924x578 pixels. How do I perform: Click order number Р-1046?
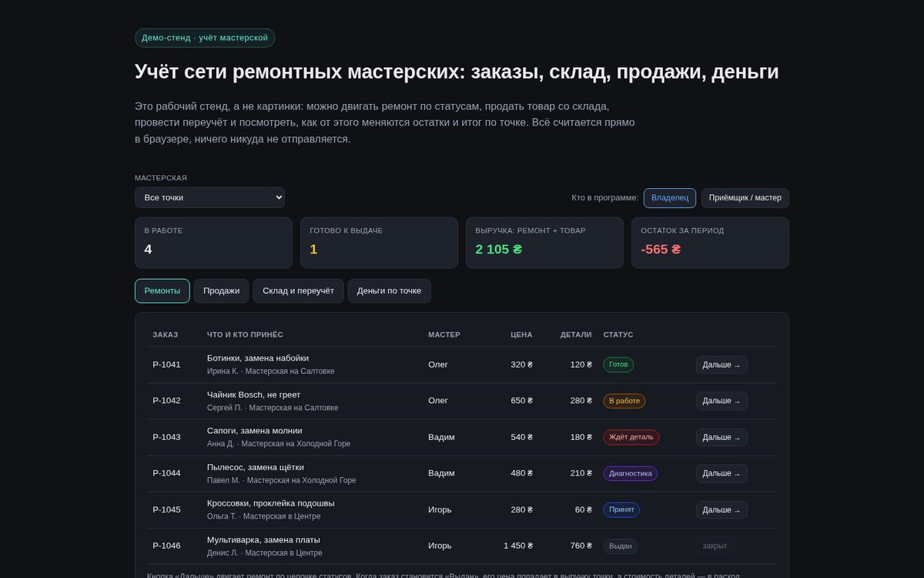pyautogui.click(x=166, y=546)
